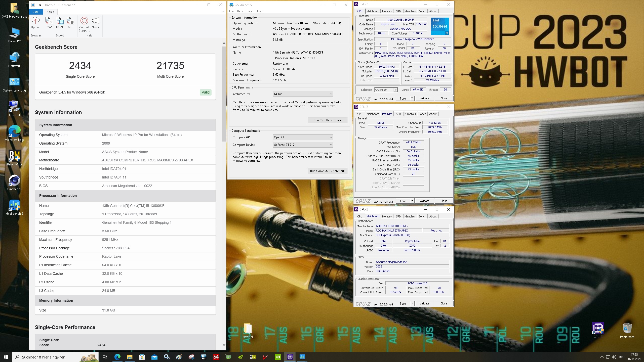Viewport: 644px width, 362px height.
Task: Open the BenchMate desktop shortcut
Action: click(x=14, y=158)
